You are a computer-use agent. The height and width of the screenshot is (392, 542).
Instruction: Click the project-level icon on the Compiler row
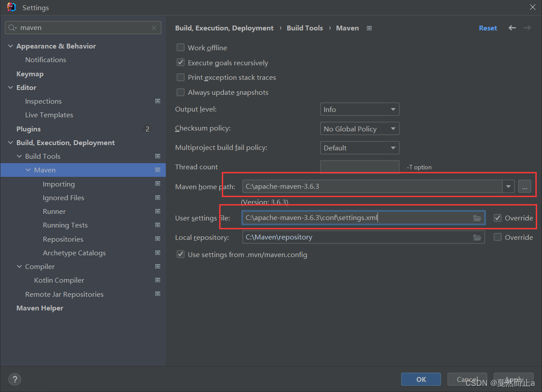157,266
